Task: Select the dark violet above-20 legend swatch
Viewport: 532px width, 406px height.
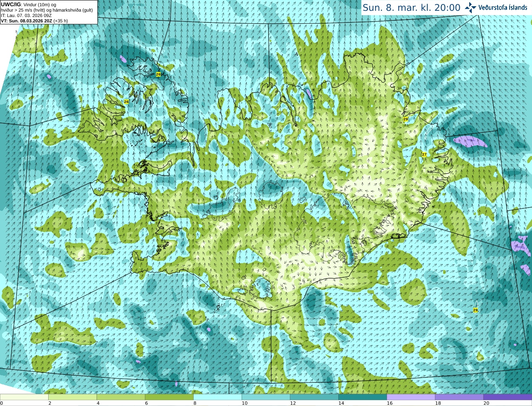Action: click(507, 397)
